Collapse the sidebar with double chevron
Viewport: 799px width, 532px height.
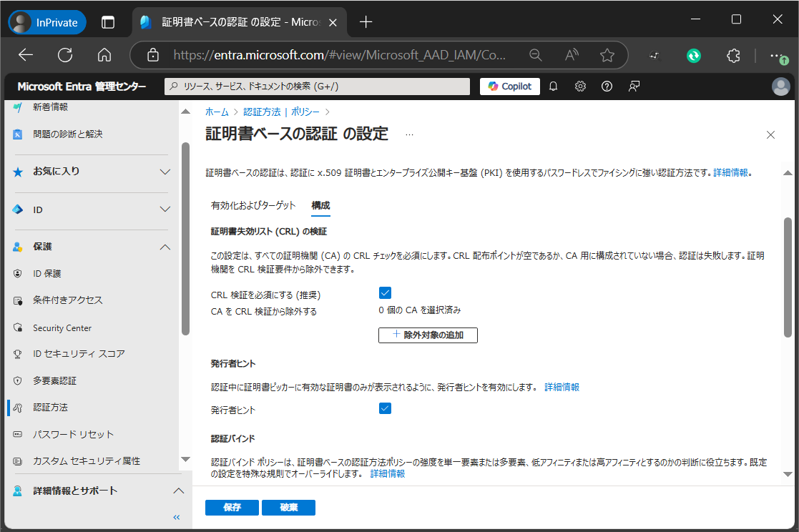(176, 517)
